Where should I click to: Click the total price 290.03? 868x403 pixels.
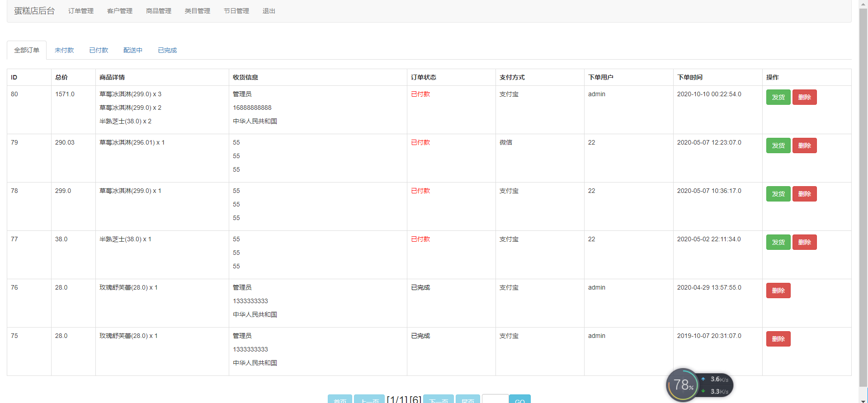[65, 142]
